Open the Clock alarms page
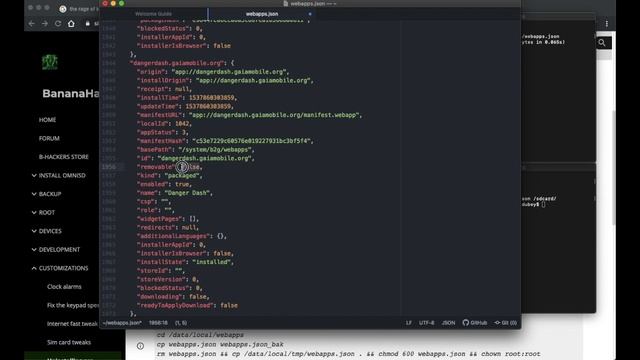The height and width of the screenshot is (360, 640). (x=64, y=287)
